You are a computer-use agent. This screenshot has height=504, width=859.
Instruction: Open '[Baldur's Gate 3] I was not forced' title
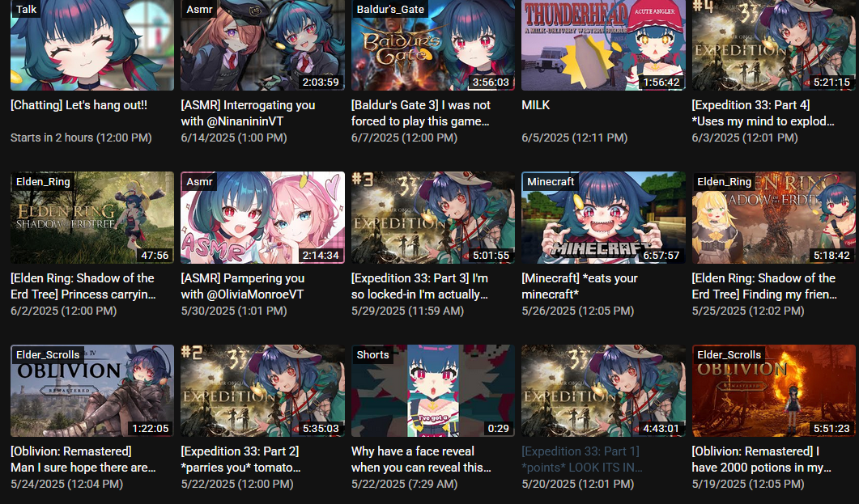pyautogui.click(x=421, y=113)
